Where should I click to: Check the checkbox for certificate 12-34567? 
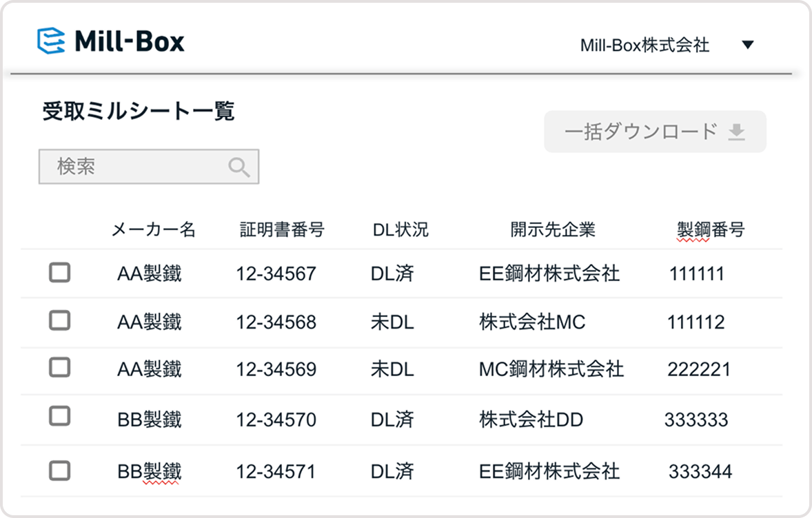[x=59, y=272]
